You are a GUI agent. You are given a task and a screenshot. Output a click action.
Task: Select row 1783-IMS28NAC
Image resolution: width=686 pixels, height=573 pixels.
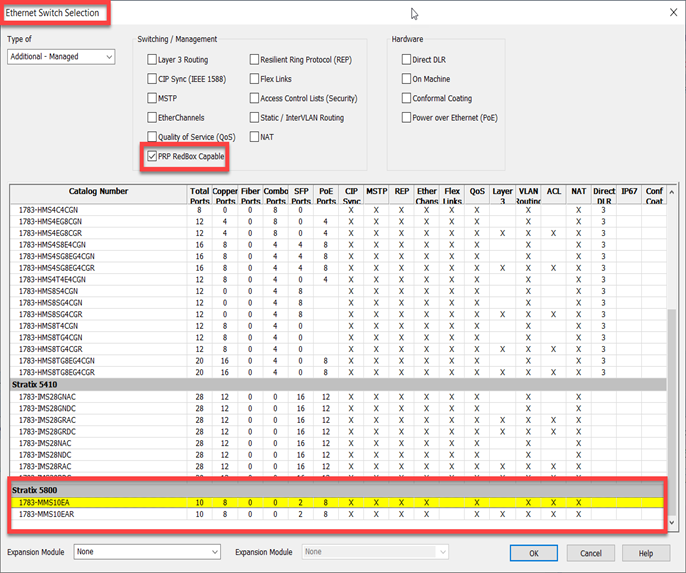click(x=337, y=443)
